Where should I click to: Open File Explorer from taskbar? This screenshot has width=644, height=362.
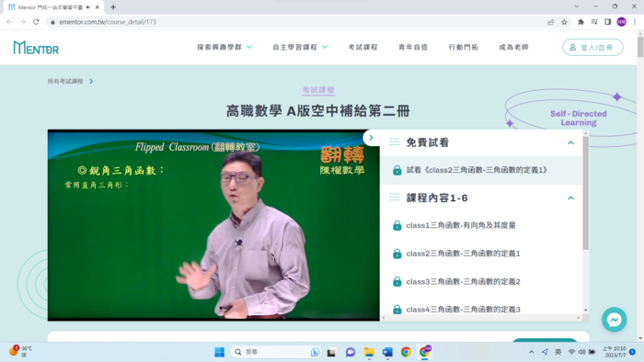369,352
